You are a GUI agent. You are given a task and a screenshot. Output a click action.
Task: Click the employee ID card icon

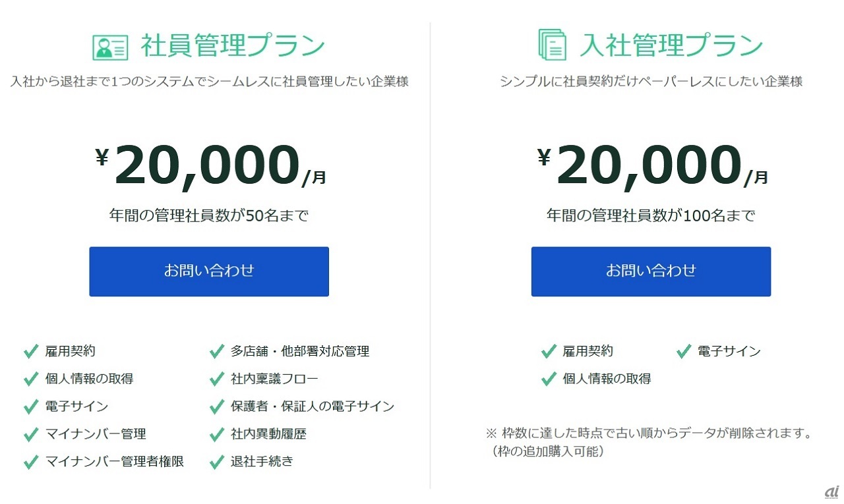click(x=109, y=46)
